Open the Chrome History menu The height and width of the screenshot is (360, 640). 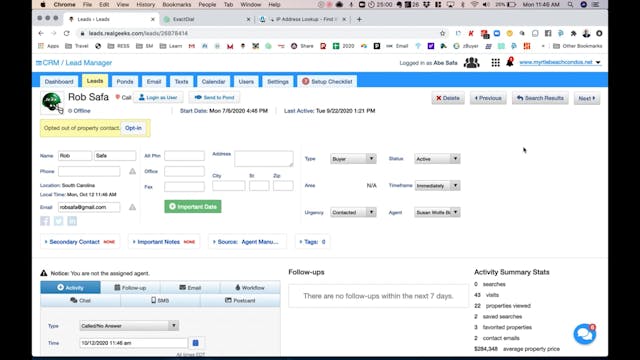click(145, 4)
